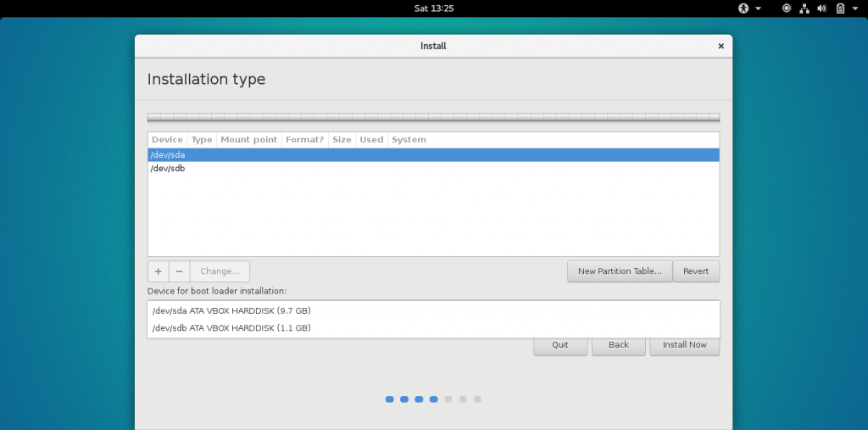
Task: Click the Size column header
Action: pyautogui.click(x=342, y=140)
